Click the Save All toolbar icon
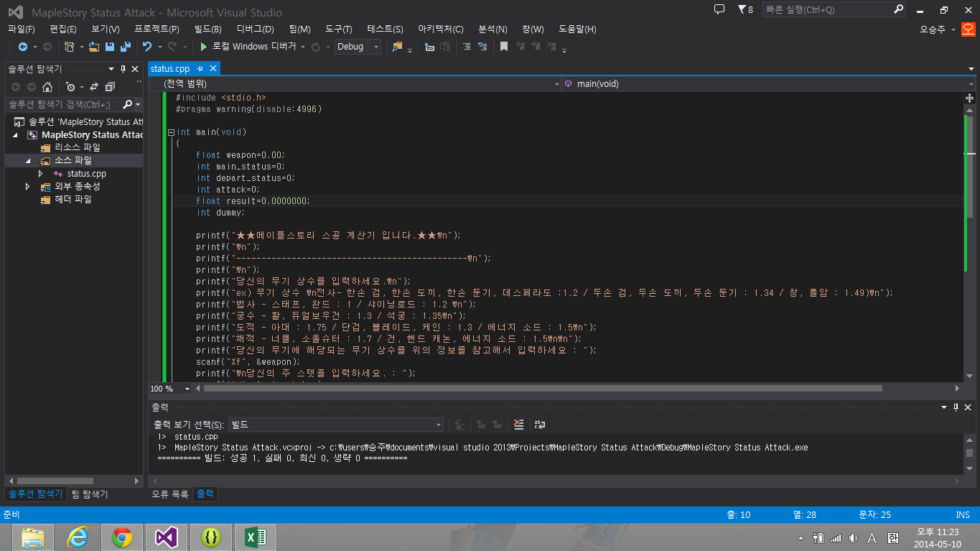This screenshot has width=980, height=551. pyautogui.click(x=125, y=47)
